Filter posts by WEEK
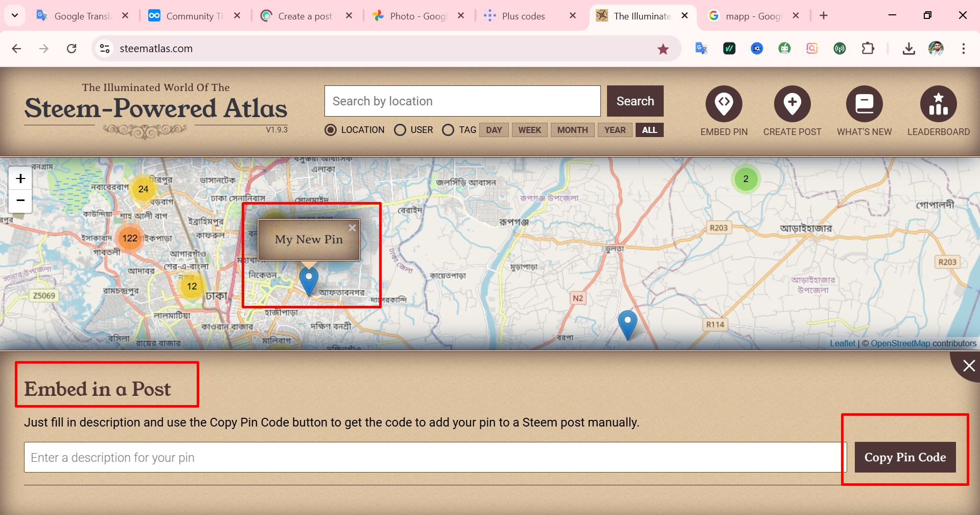 click(x=530, y=130)
